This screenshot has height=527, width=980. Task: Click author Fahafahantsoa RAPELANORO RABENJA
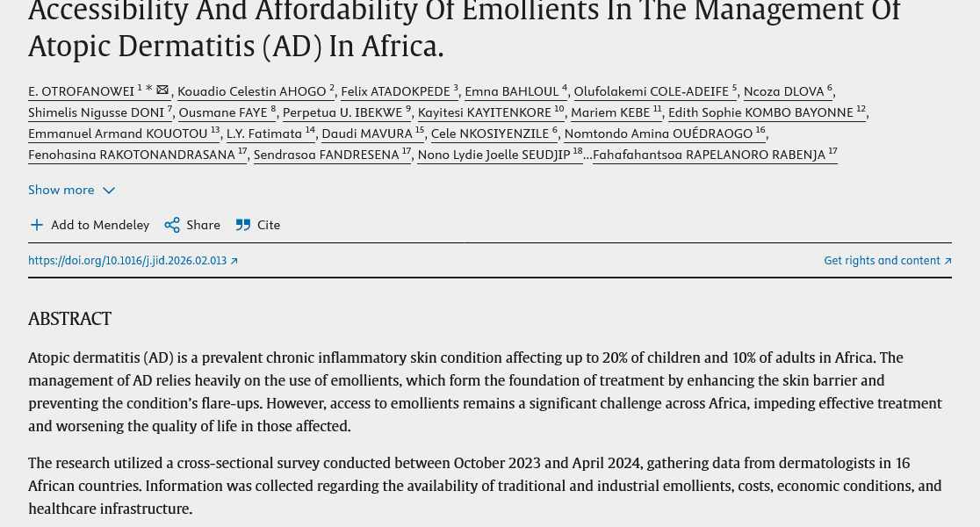click(x=709, y=155)
